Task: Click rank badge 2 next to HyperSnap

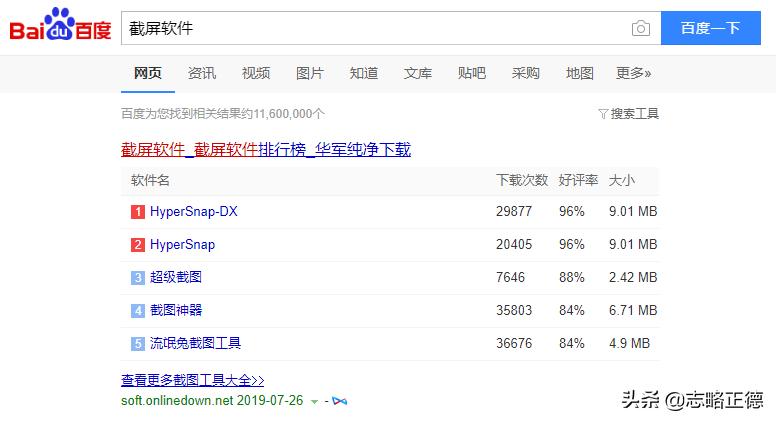Action: coord(138,245)
